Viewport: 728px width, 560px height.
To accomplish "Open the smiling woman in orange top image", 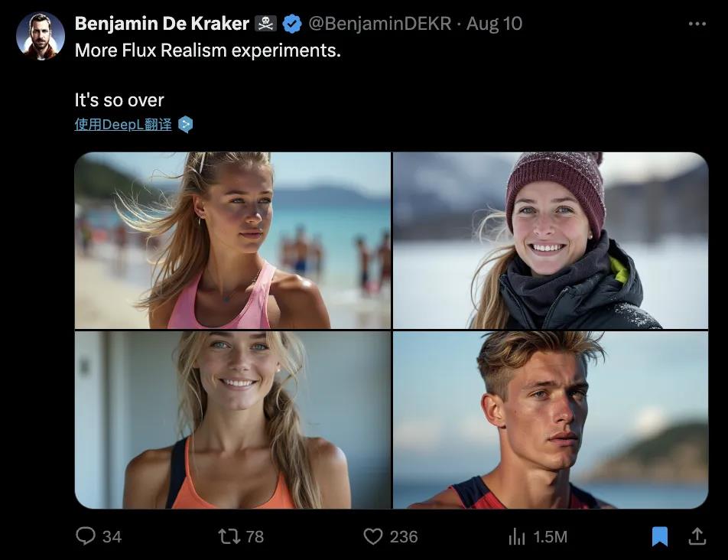I will click(x=232, y=420).
